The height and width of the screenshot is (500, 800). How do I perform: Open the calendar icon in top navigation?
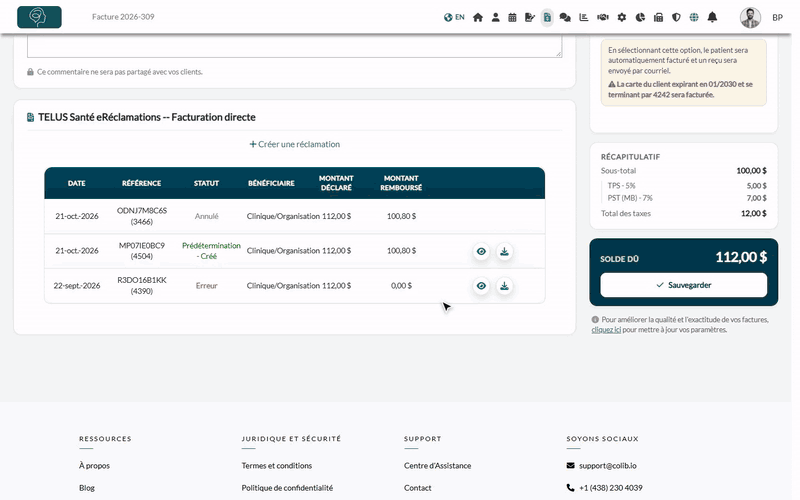point(512,17)
